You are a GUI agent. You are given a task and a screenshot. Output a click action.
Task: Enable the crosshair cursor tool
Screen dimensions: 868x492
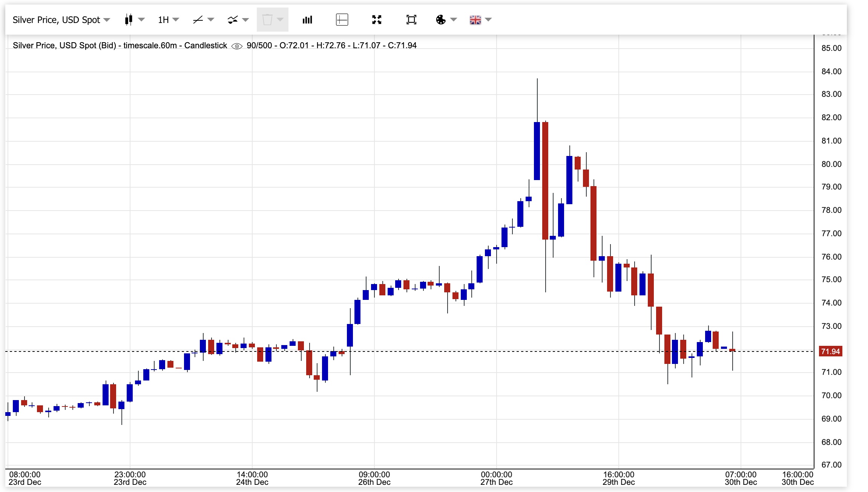point(342,20)
